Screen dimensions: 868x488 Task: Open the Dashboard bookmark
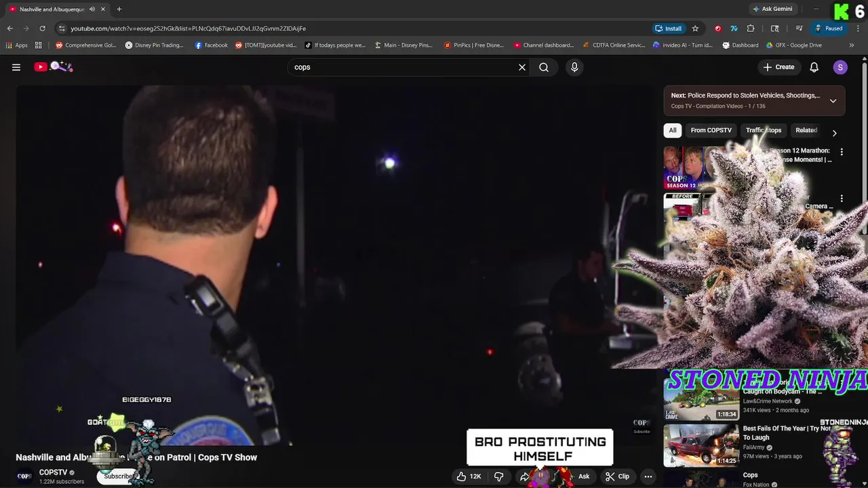[x=741, y=45]
